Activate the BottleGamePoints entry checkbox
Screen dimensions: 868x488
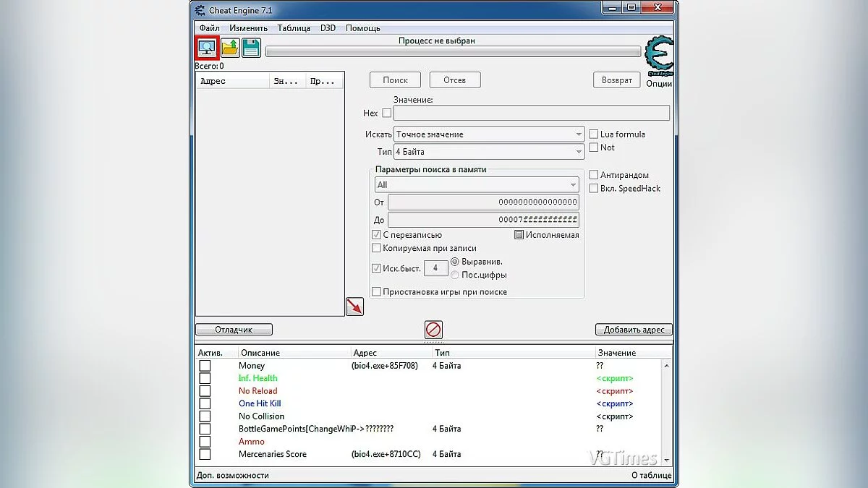[205, 429]
